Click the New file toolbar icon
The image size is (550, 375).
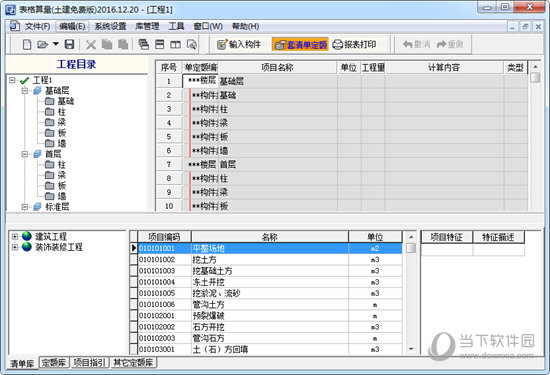point(27,45)
